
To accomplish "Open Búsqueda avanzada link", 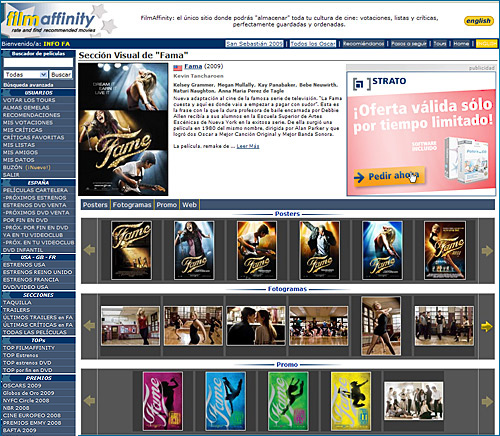I will click(x=28, y=85).
